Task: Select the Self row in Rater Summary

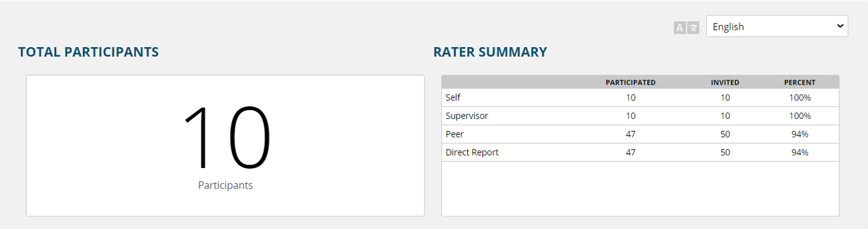Action: [x=640, y=97]
